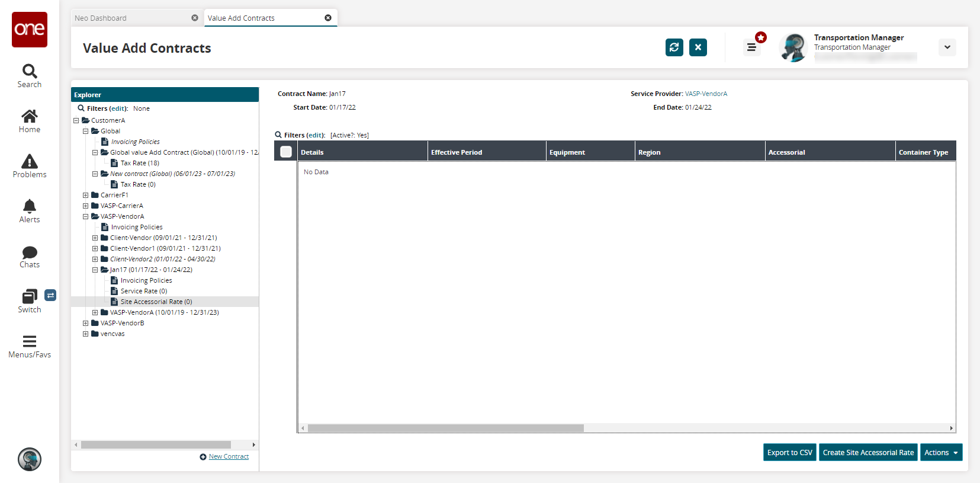Screen dimensions: 980x483
Task: Collapse the VASP-VendorA tree node
Action: [85, 216]
